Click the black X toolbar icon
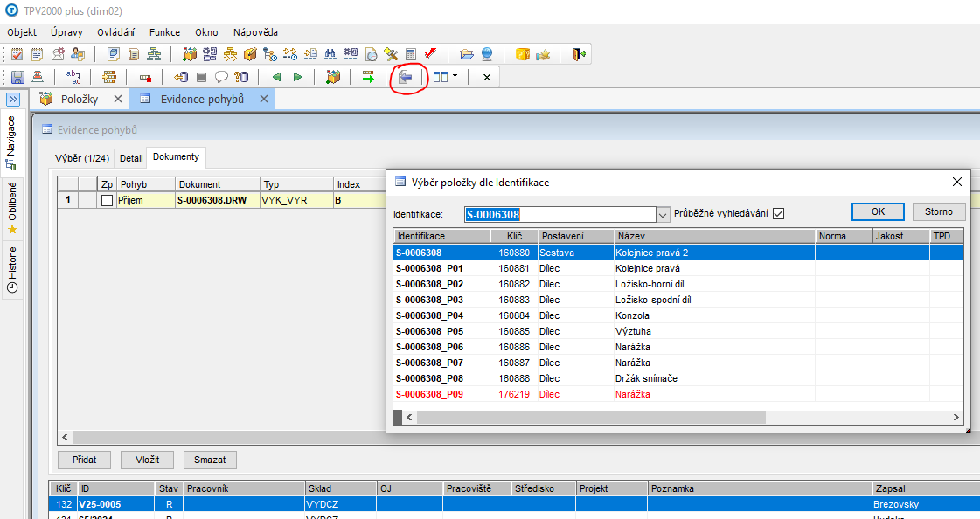980x519 pixels. point(487,78)
